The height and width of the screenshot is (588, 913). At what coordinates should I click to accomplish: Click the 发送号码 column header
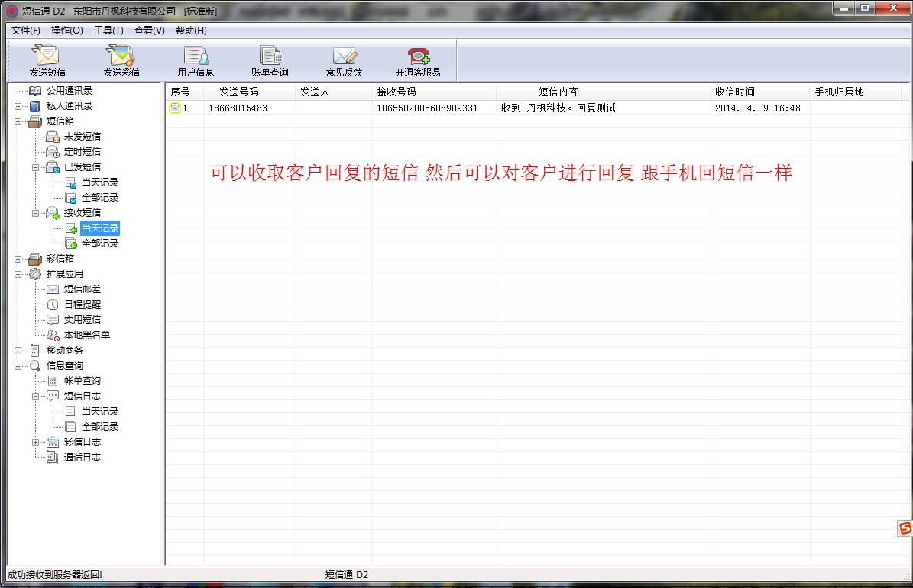[238, 92]
